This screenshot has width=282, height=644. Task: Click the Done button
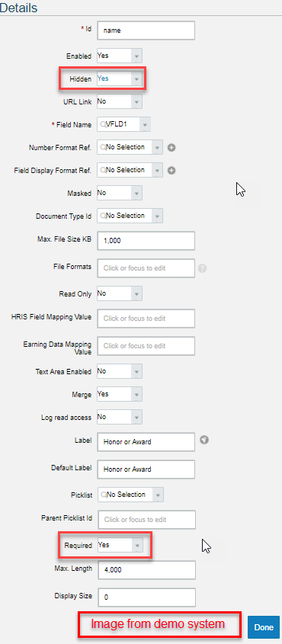264,627
